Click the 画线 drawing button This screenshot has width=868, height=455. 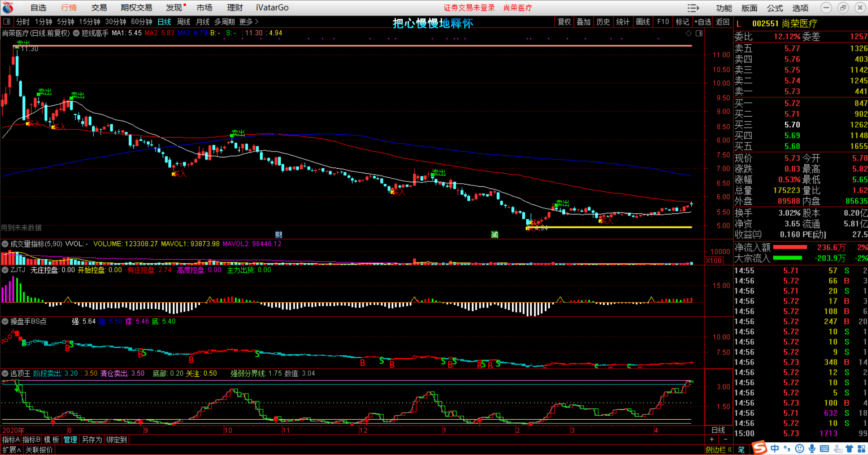[643, 22]
